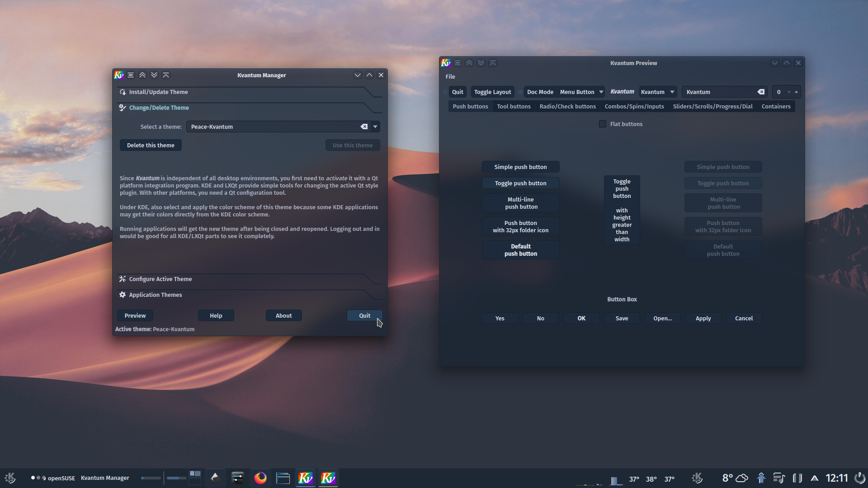The image size is (868, 488).
Task: Toggle Doc Mode in the Preview toolbar
Action: tap(540, 92)
